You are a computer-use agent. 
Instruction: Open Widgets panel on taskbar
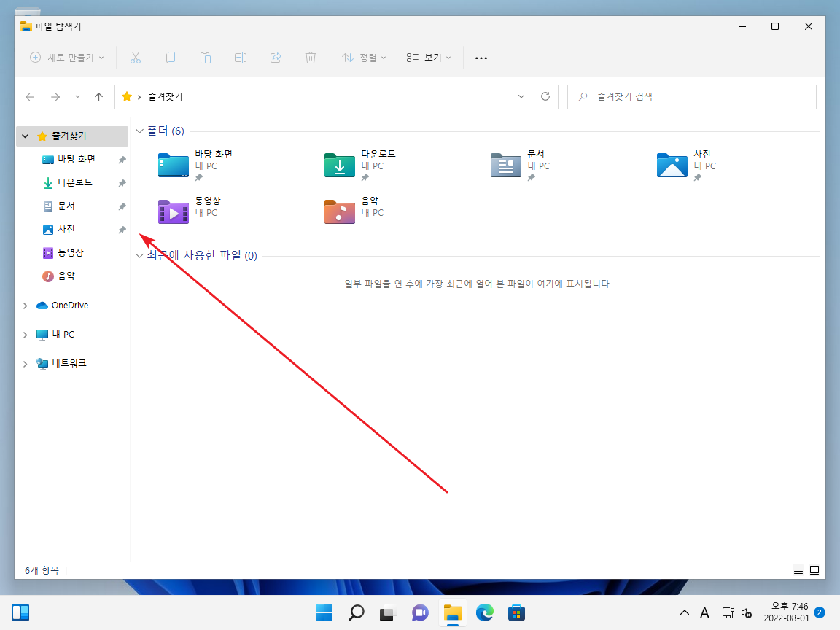click(20, 612)
